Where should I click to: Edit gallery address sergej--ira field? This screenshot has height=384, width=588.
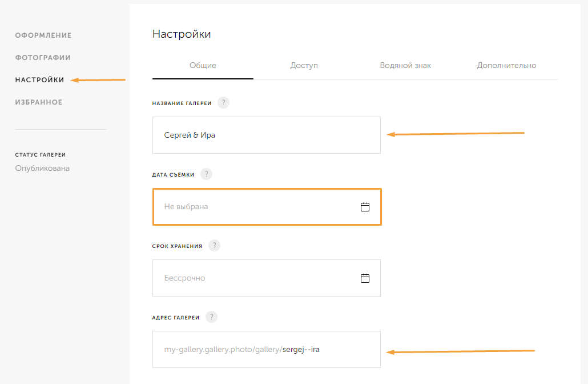267,350
